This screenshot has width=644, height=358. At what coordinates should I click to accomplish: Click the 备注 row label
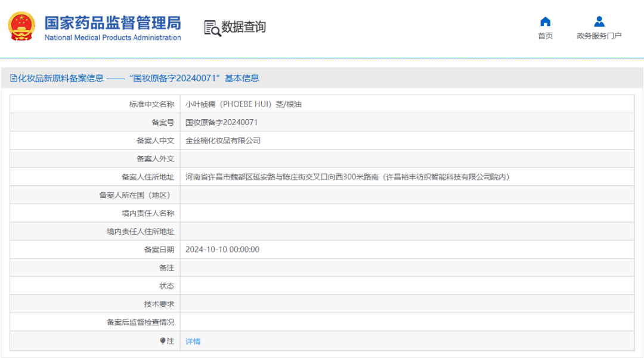pos(167,268)
